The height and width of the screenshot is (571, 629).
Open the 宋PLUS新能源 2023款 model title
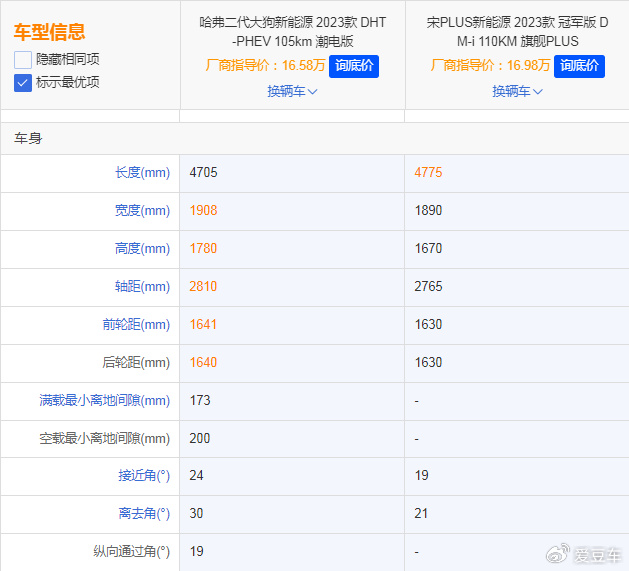click(517, 32)
